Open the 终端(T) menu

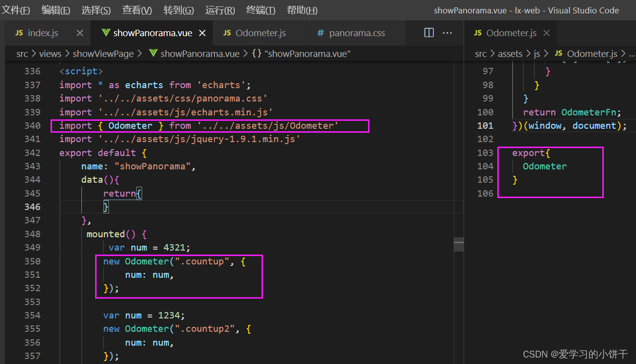pos(261,10)
